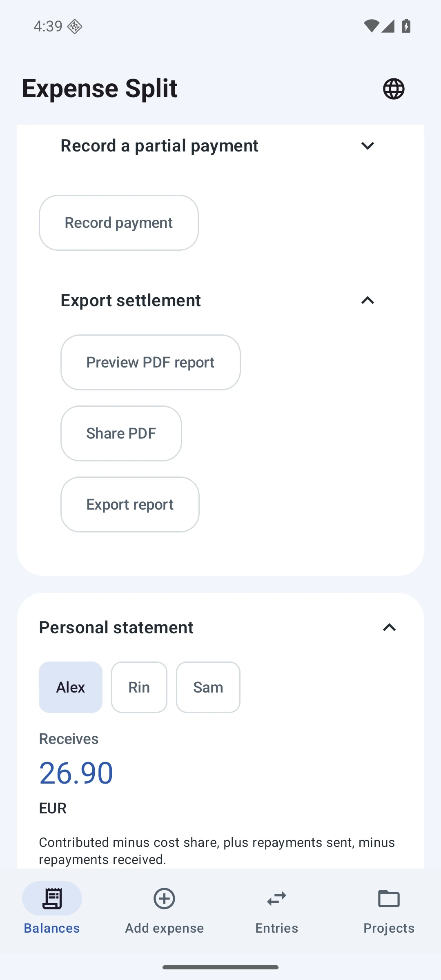
Task: Select the Rin person chip
Action: [139, 687]
